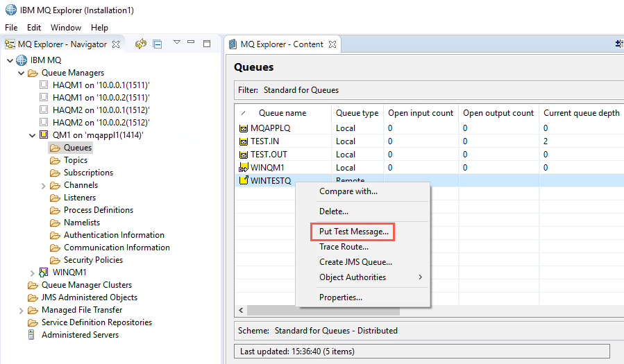The height and width of the screenshot is (364, 624).
Task: Click the QM1 queue manager icon
Action: click(44, 135)
